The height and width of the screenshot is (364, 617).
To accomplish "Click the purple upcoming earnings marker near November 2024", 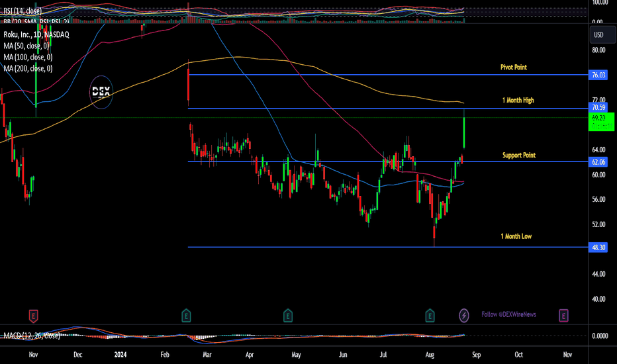I will 563,316.
